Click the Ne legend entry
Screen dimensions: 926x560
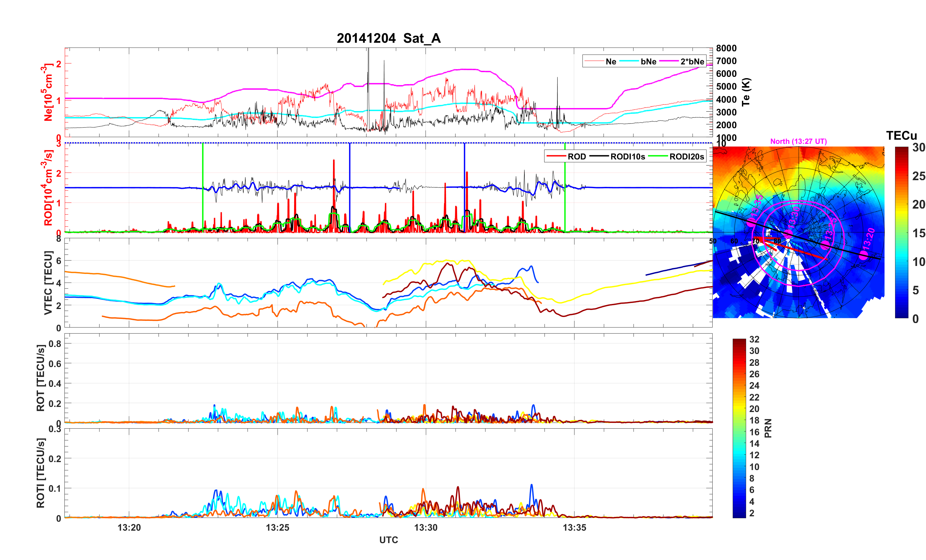tap(610, 61)
